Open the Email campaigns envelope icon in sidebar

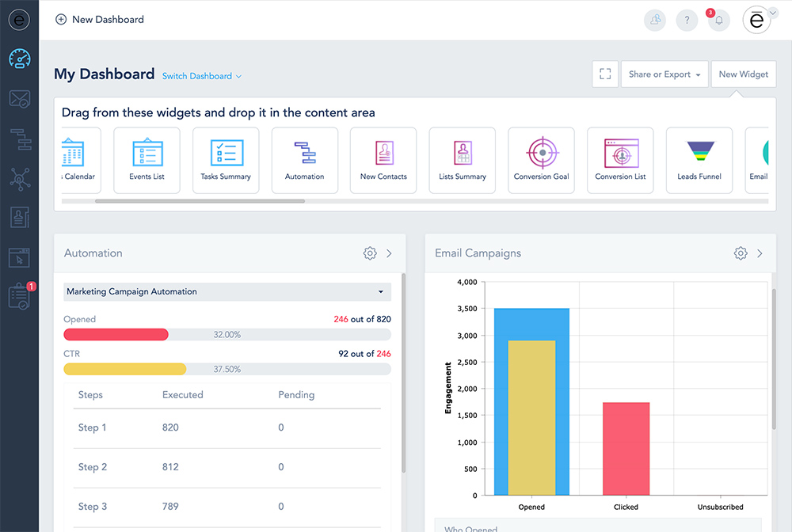(x=19, y=99)
